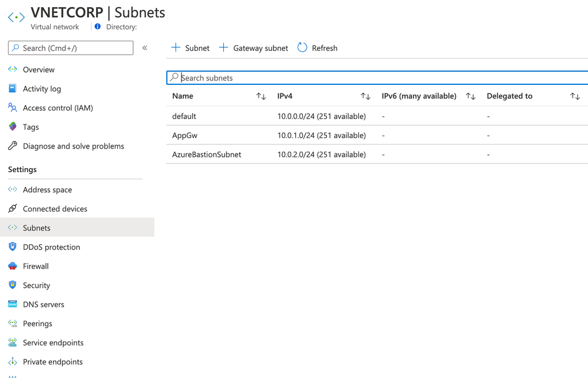Viewport: 588px width, 378px height.
Task: Open Connected devices
Action: 55,209
